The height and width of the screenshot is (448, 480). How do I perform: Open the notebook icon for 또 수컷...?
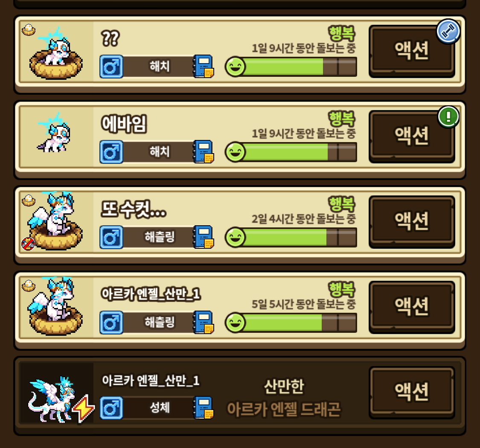tap(204, 237)
